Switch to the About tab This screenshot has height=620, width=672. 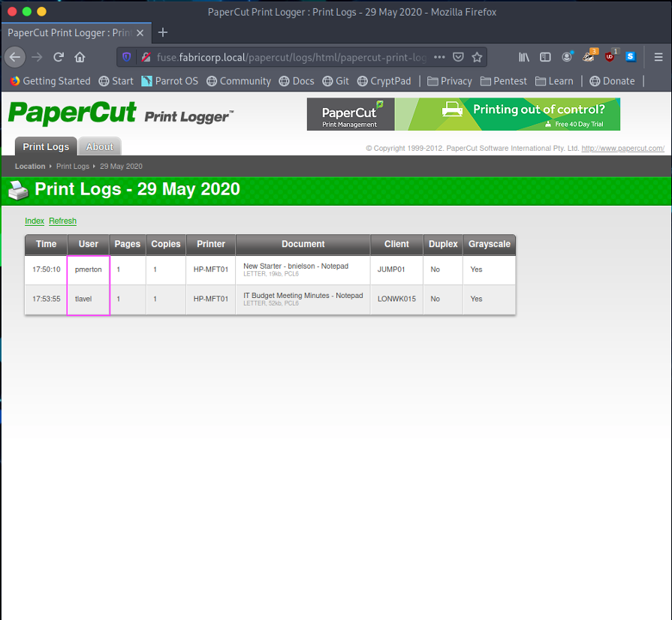(99, 146)
